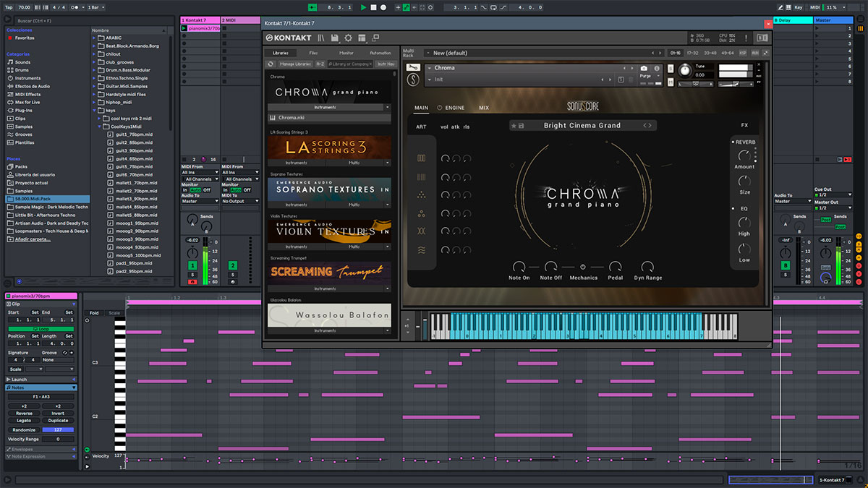The image size is (868, 488).
Task: Open Kontakt settings gear icon
Action: (x=348, y=38)
